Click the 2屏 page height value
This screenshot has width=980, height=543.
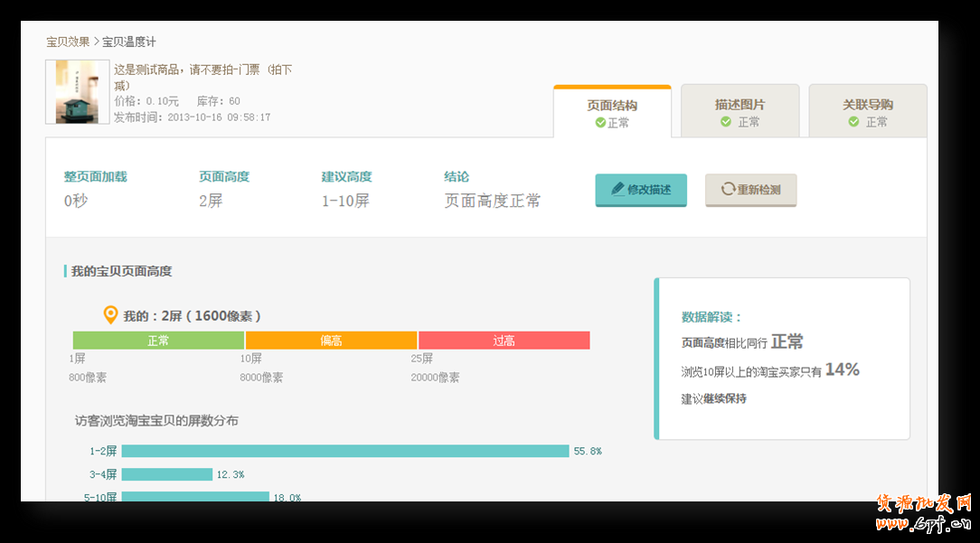[x=211, y=201]
